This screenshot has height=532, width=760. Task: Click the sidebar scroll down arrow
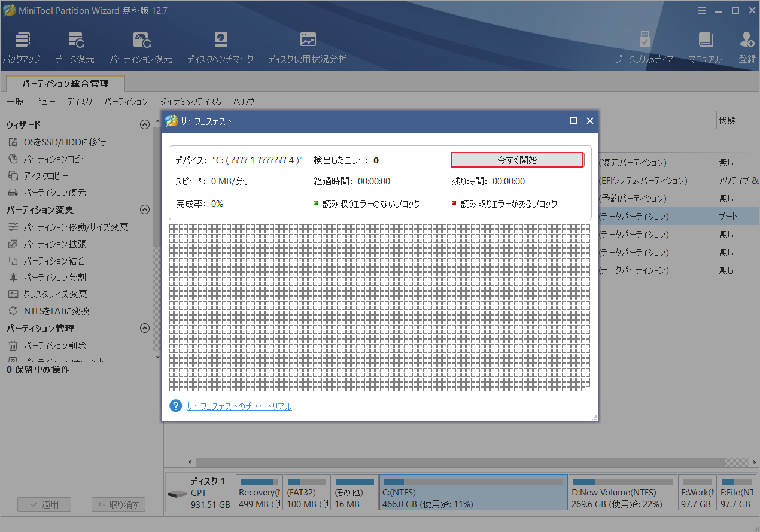click(x=157, y=357)
